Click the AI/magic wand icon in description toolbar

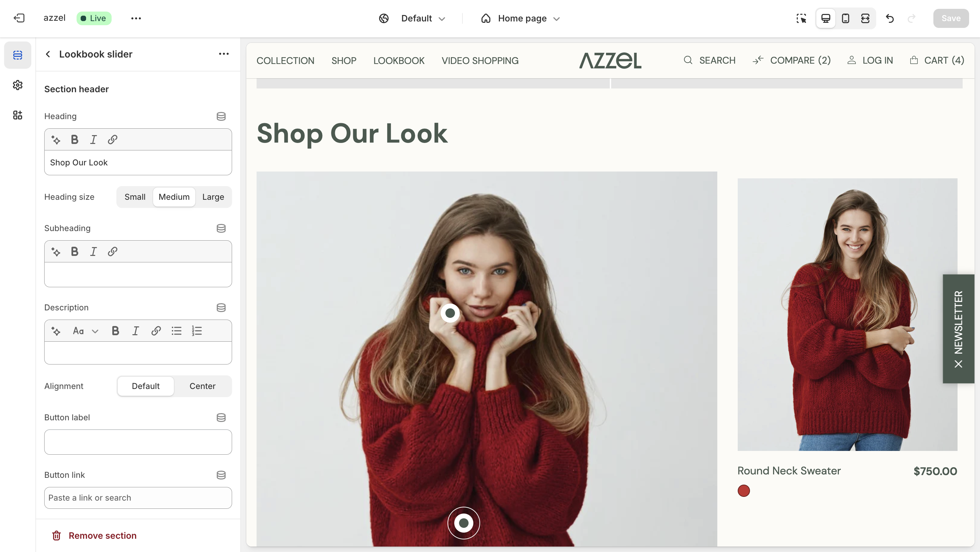pyautogui.click(x=56, y=331)
